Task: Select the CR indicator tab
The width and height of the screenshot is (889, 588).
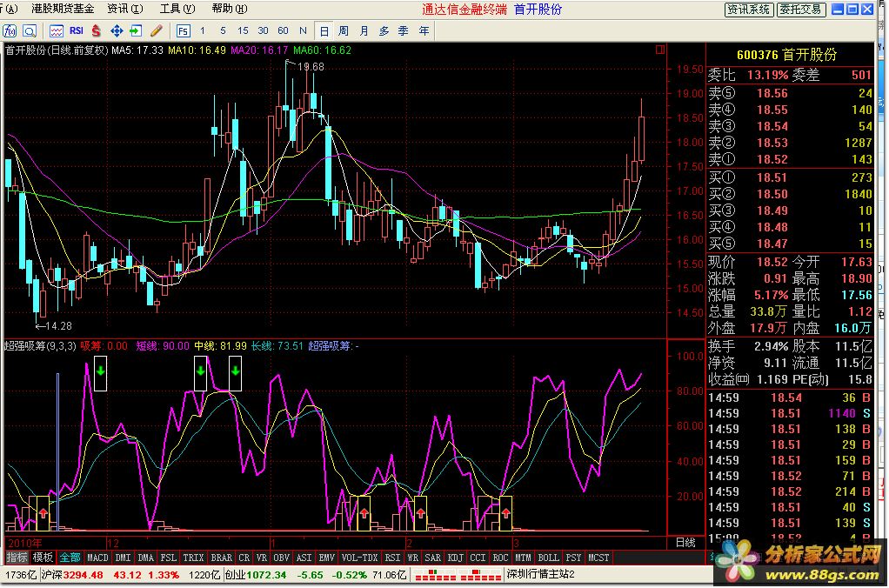Action: click(244, 558)
